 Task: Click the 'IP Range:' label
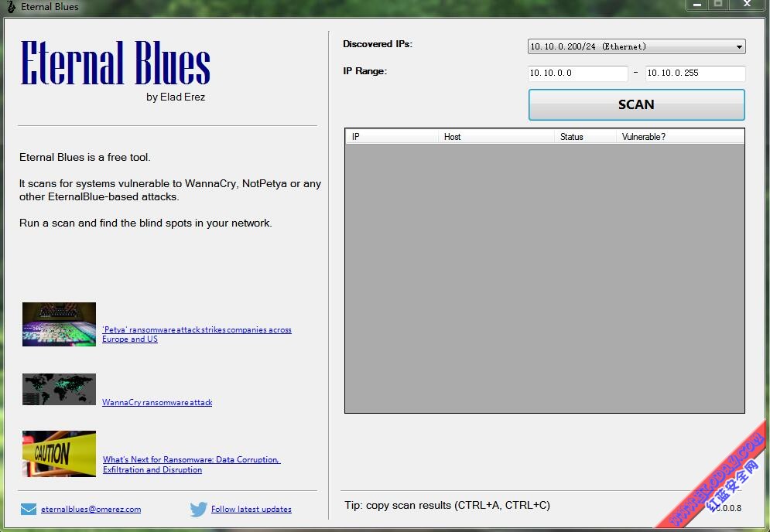(364, 71)
